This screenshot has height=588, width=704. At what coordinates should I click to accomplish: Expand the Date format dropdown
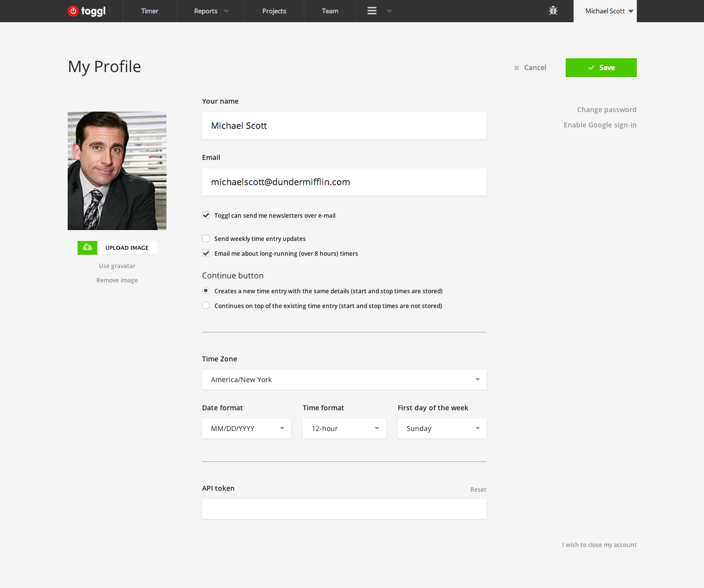[246, 429]
